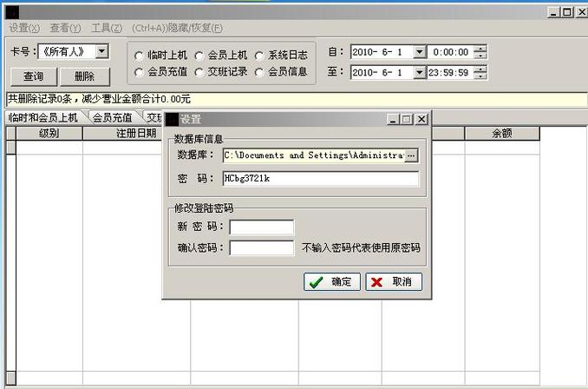Switch to the 会员充值 tab
The width and height of the screenshot is (588, 389).
[113, 117]
